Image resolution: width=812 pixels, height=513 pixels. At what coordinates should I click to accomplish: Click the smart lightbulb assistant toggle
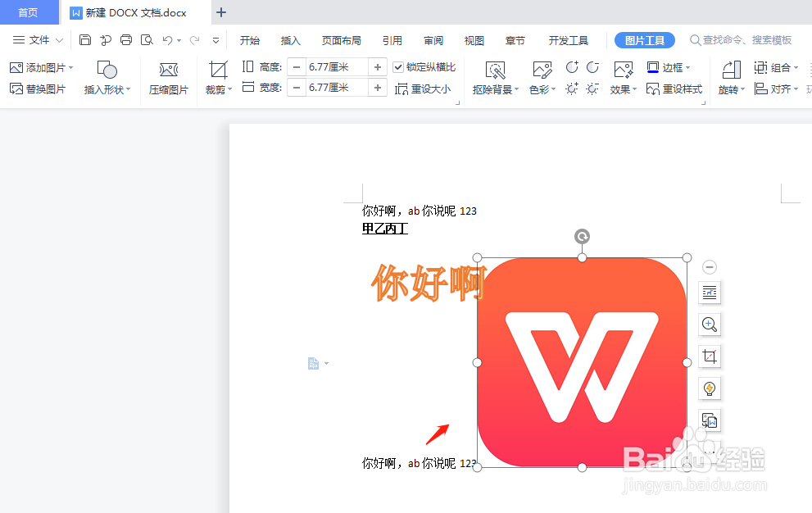pyautogui.click(x=710, y=388)
